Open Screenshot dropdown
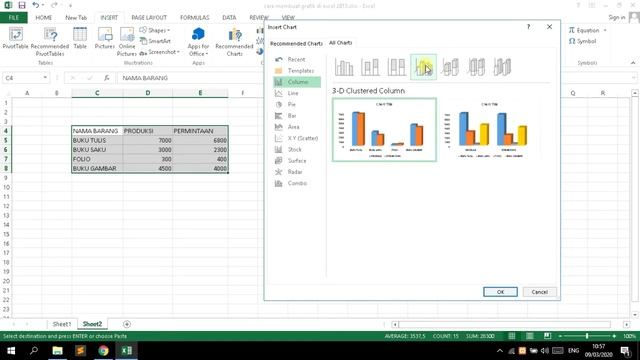This screenshot has width=640, height=360. pos(160,52)
